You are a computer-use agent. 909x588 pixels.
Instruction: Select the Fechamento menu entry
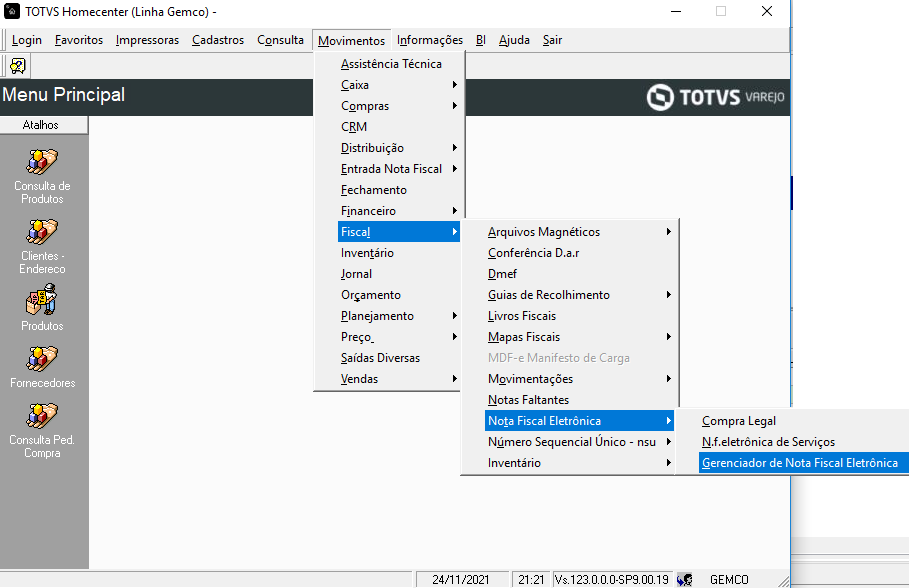point(399,190)
